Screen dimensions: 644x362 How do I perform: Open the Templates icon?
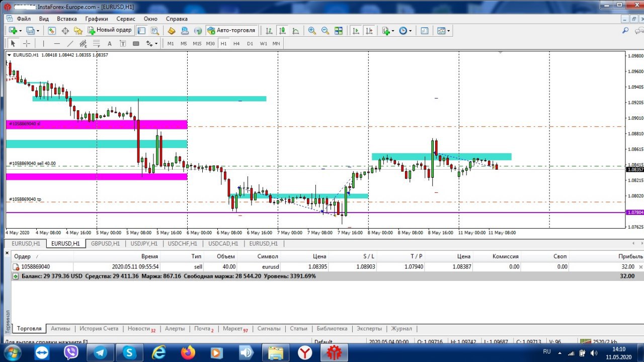tap(441, 30)
